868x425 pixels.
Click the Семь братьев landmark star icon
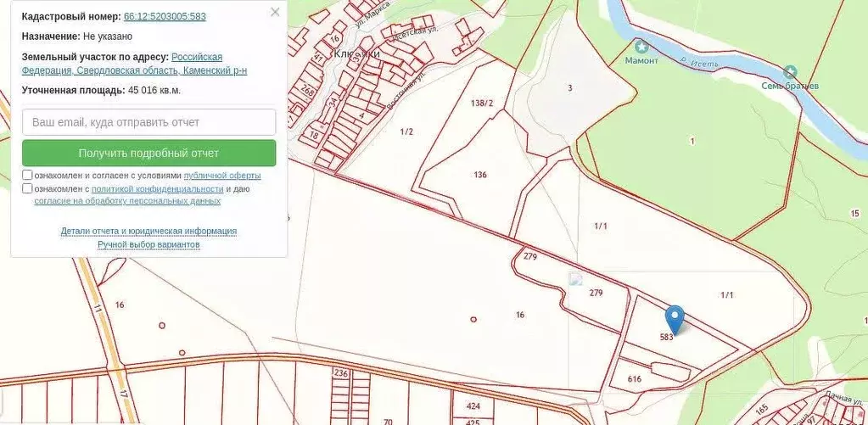pos(790,72)
